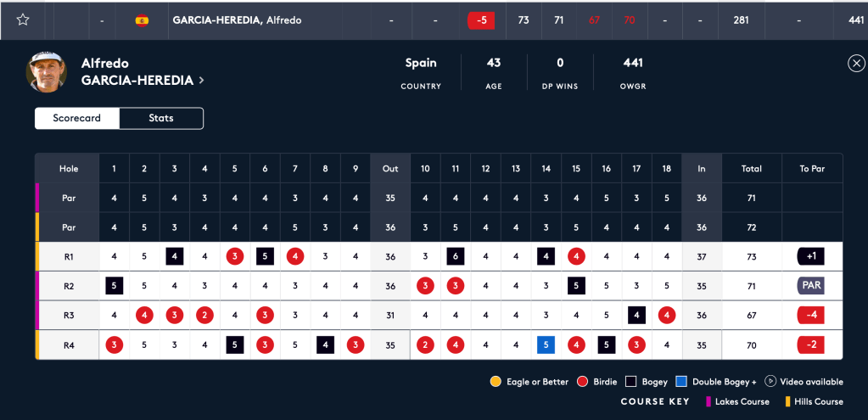Open Alfredo Garcia-Heredia's full profile chevron

[201, 81]
